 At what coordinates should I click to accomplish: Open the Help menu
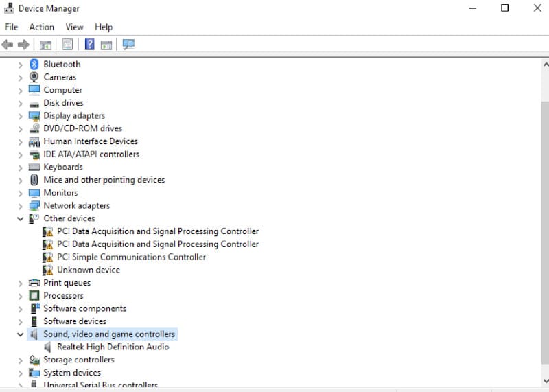[x=104, y=27]
